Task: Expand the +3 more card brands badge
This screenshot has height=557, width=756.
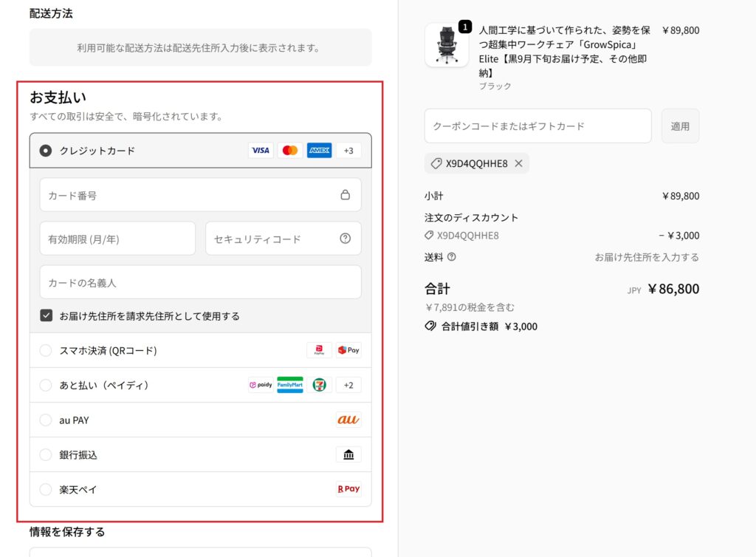Action: click(x=348, y=151)
